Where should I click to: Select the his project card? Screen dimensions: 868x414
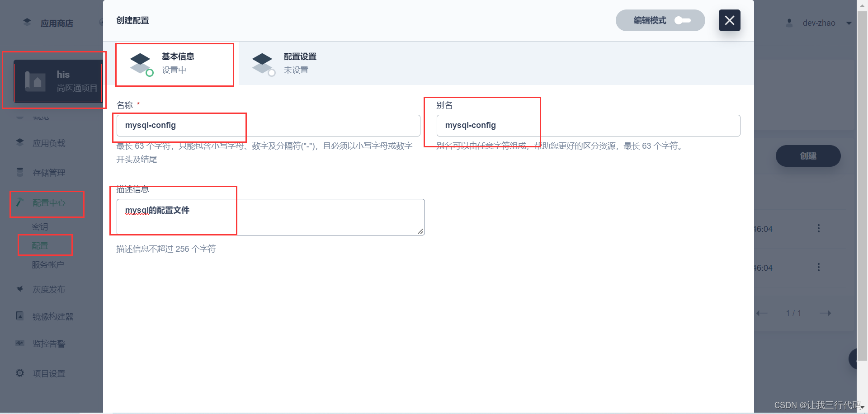click(58, 81)
